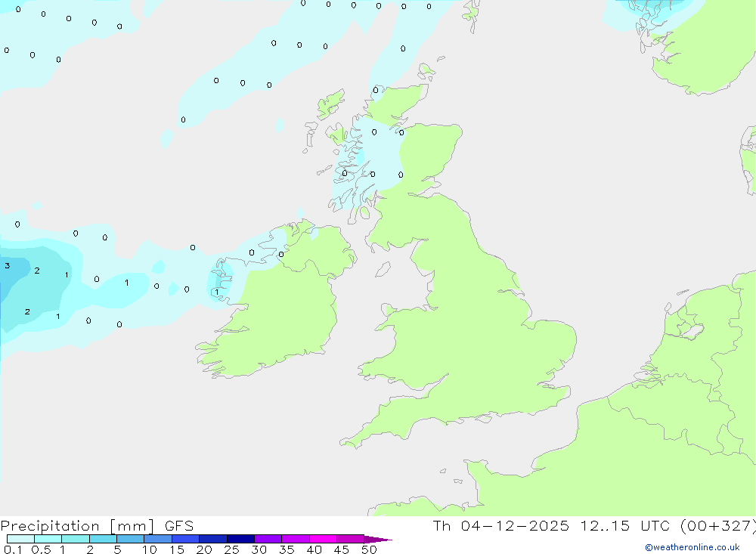Select the 20–25 mm dark blue swatch
The height and width of the screenshot is (554, 756).
coord(213,539)
